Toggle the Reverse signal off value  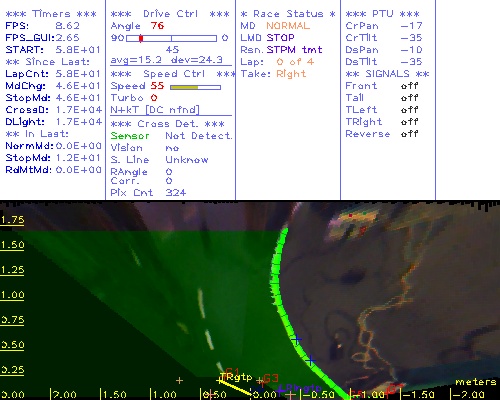409,134
